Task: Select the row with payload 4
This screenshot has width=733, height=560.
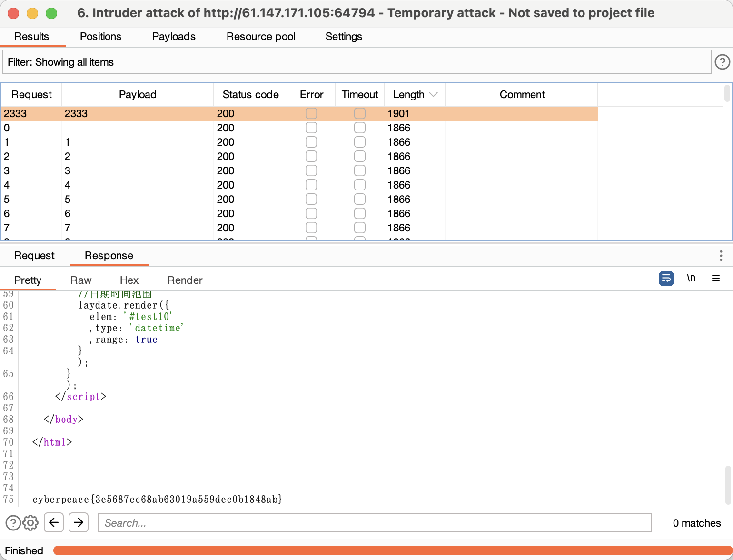Action: pyautogui.click(x=299, y=185)
